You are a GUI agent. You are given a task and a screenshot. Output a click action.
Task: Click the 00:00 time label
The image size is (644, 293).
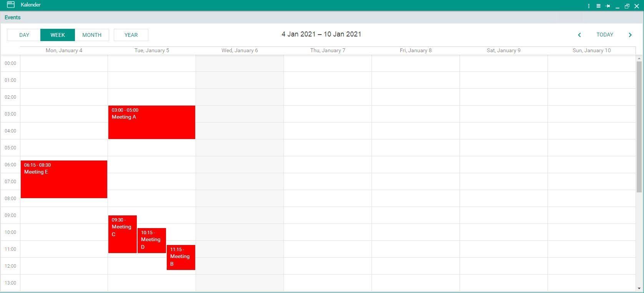(x=10, y=63)
